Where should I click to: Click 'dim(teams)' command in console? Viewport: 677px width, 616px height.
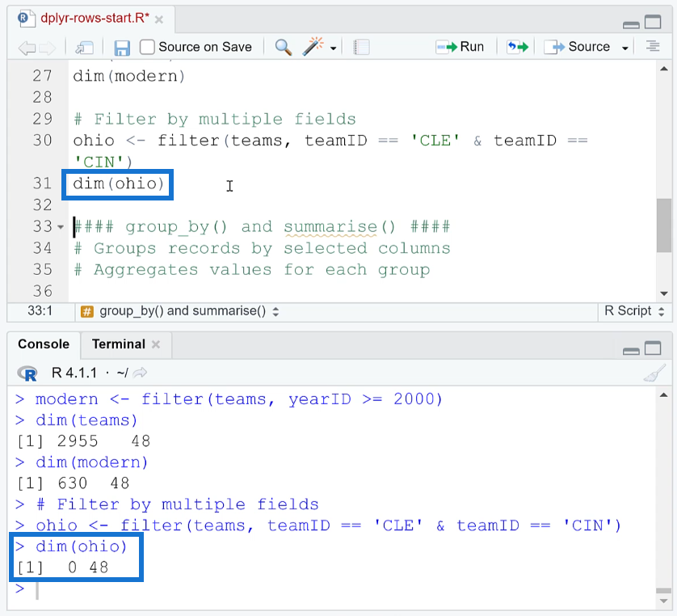click(86, 420)
